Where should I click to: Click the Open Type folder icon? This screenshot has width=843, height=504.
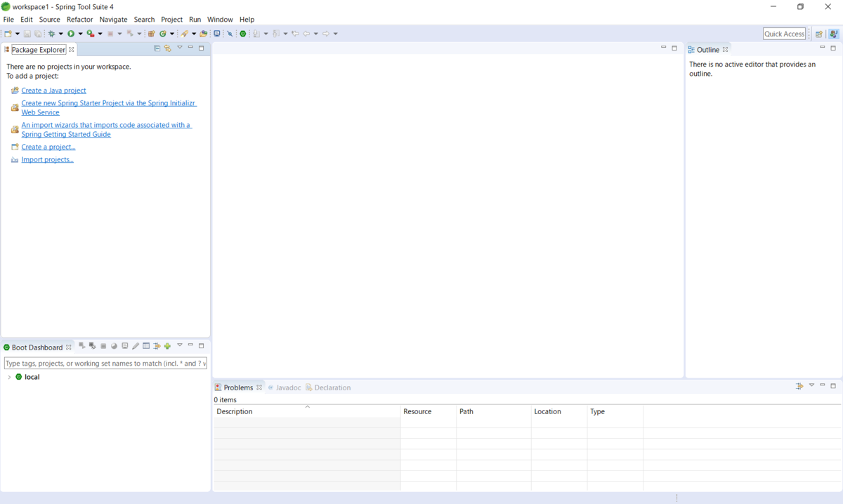[x=204, y=34]
